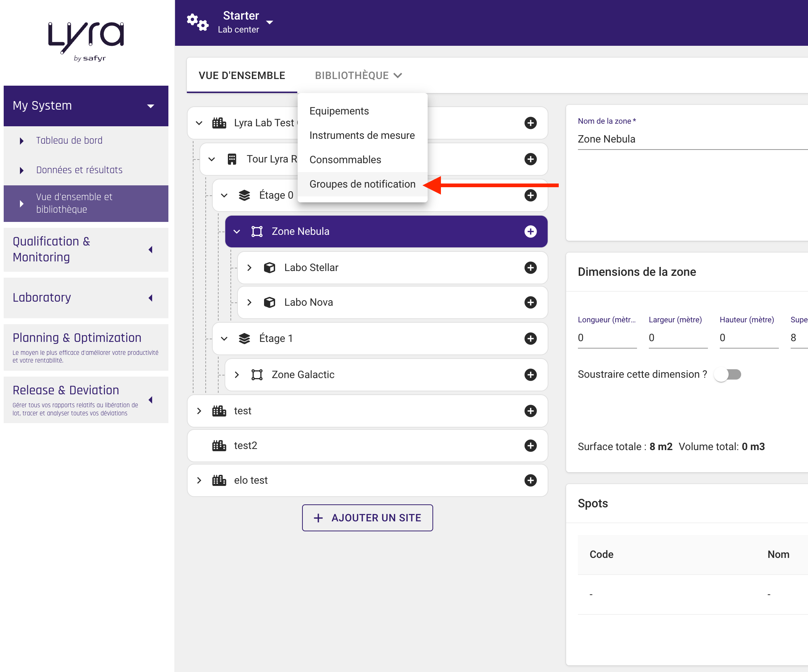Viewport: 808px width, 672px height.
Task: Click the building icon next to test2
Action: click(219, 445)
